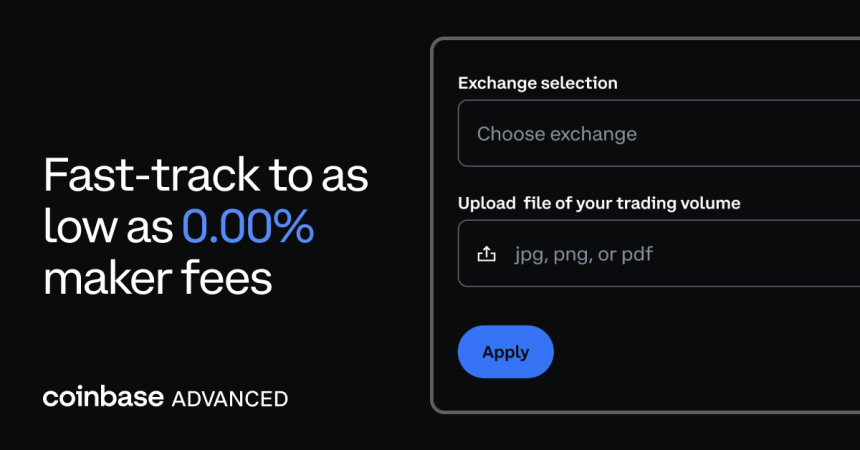Click the words 'low as' in headline
860x450 pixels.
click(x=108, y=229)
